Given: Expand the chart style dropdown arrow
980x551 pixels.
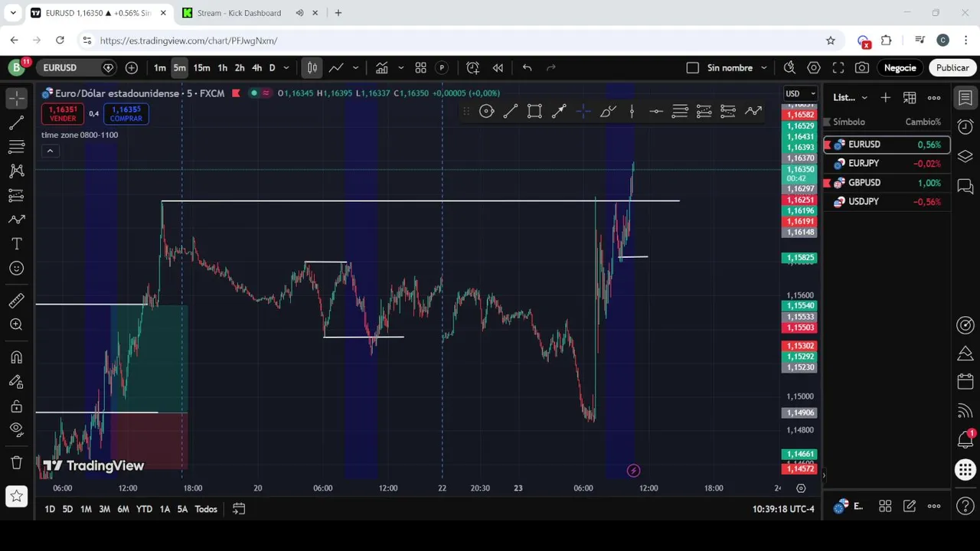Looking at the screenshot, I should 354,68.
